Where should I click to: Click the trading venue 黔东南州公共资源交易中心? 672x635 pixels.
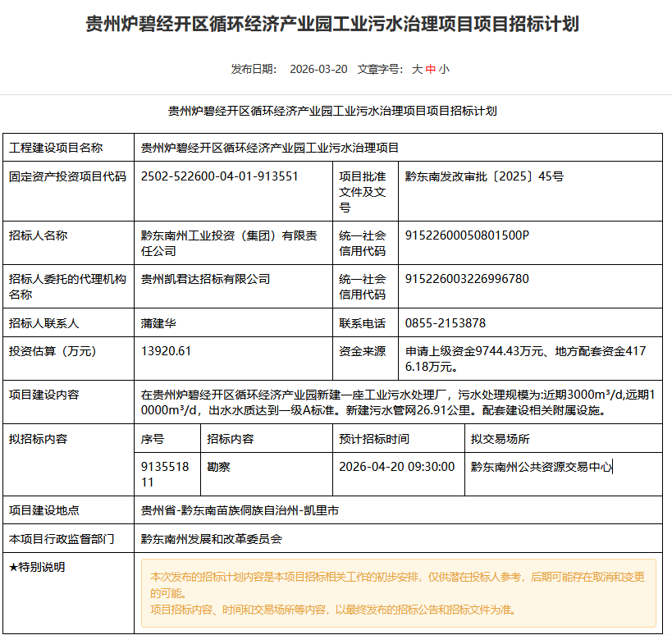pyautogui.click(x=541, y=467)
